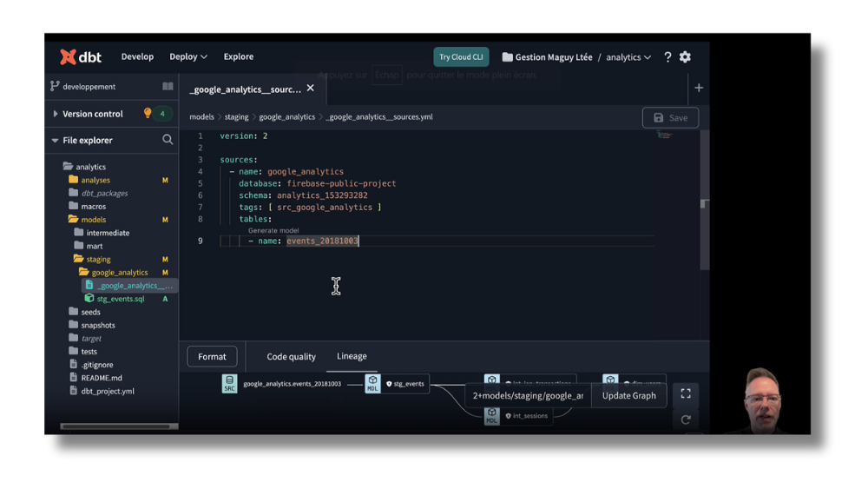Screen dimensions: 868x489
Task: Open the target folder
Action: 85,339
